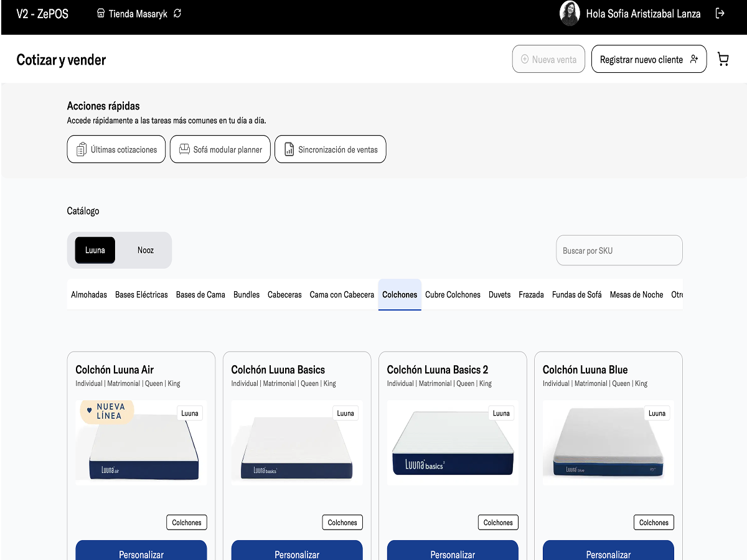Image resolution: width=747 pixels, height=560 pixels.
Task: Switch to the Nooz brand
Action: click(x=146, y=250)
